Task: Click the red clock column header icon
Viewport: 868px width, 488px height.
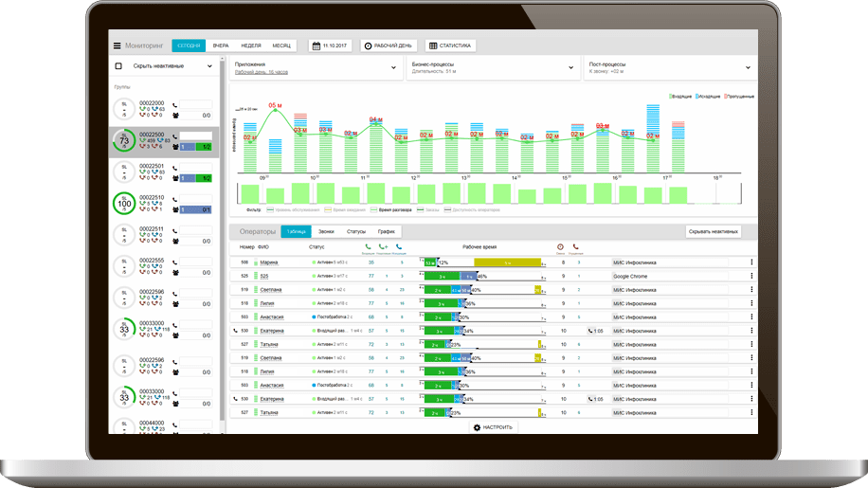Action: [560, 246]
